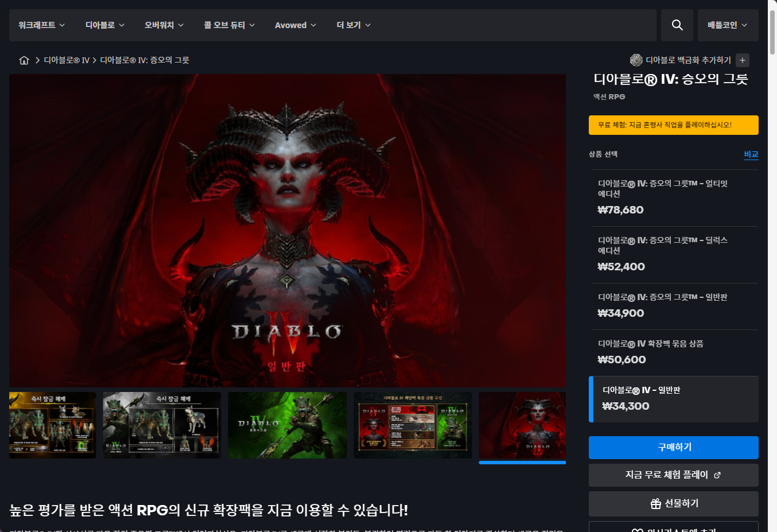The height and width of the screenshot is (532, 777).
Task: Open the 비교 comparison link
Action: 751,154
